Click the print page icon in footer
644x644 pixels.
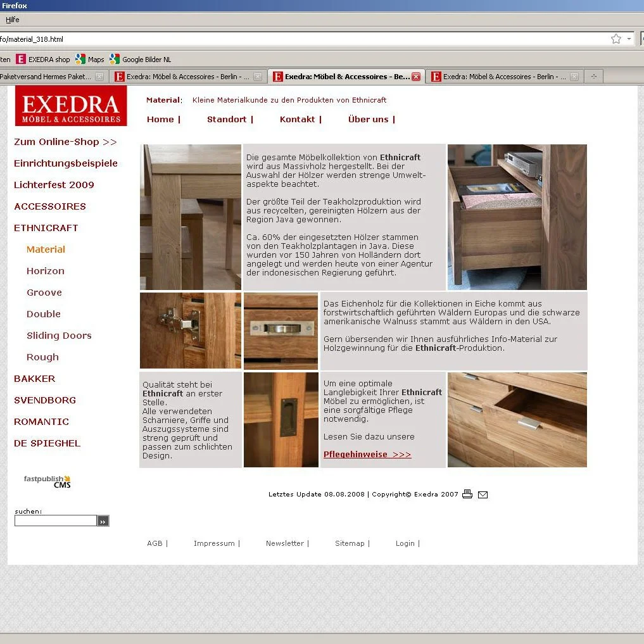[x=467, y=494]
